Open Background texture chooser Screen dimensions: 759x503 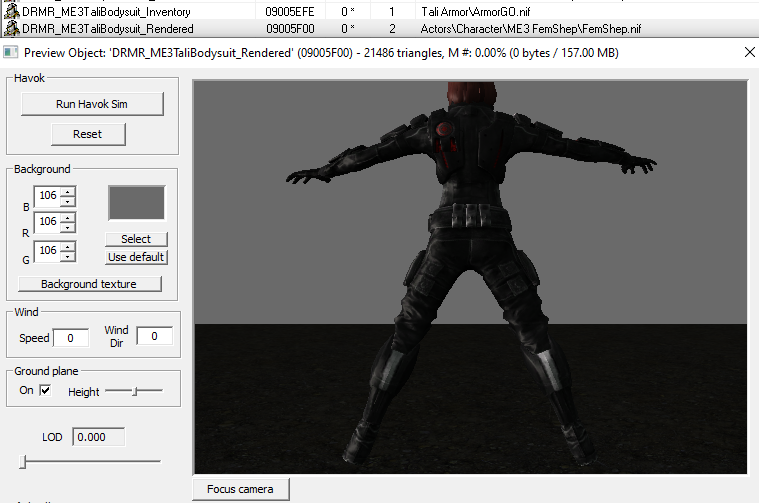click(x=90, y=284)
